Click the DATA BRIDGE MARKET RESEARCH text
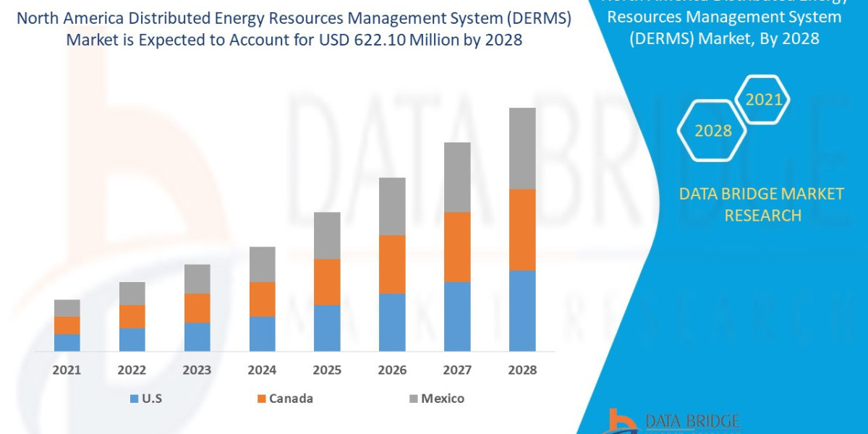This screenshot has width=868, height=434. tap(762, 204)
